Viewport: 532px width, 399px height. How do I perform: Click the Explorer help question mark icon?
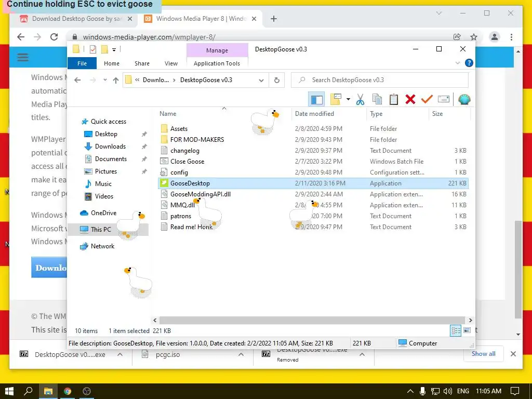click(x=469, y=63)
